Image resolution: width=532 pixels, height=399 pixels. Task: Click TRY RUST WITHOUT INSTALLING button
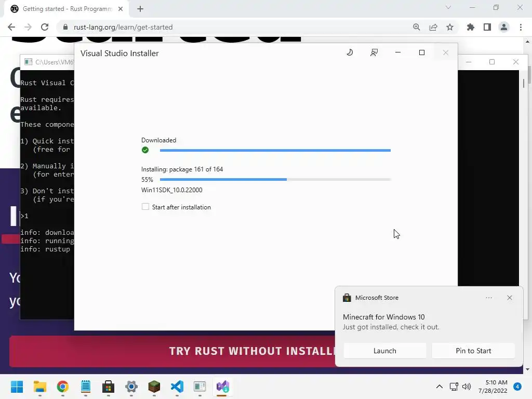tap(172, 351)
